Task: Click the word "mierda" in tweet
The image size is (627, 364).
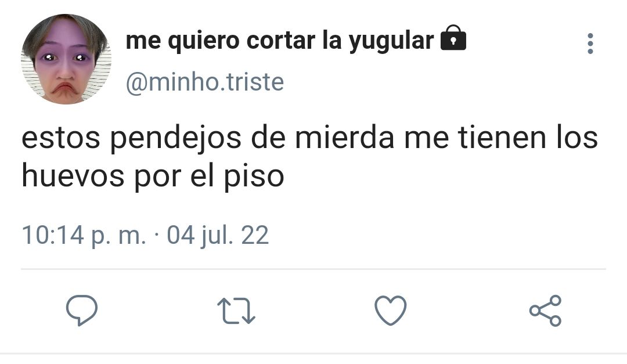Action: click(x=345, y=137)
